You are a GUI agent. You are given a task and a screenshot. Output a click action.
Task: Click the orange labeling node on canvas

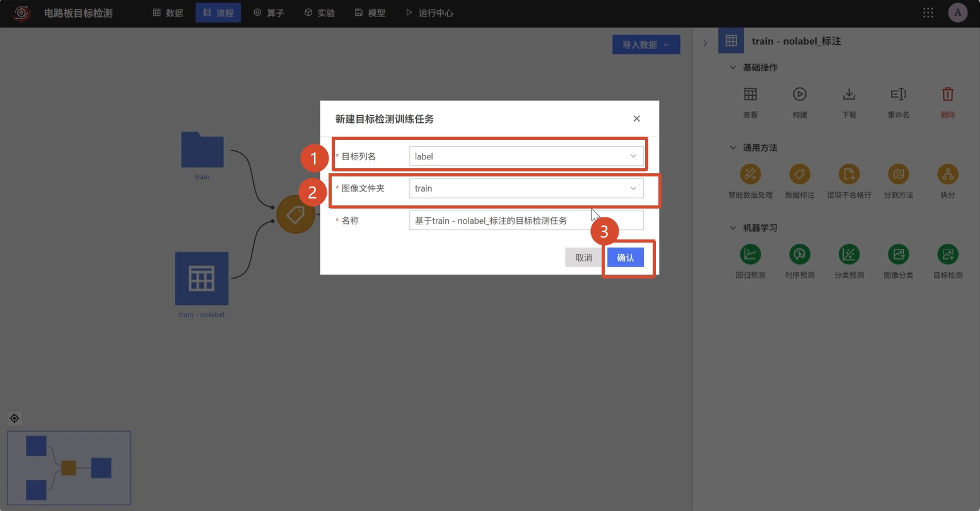pos(295,214)
